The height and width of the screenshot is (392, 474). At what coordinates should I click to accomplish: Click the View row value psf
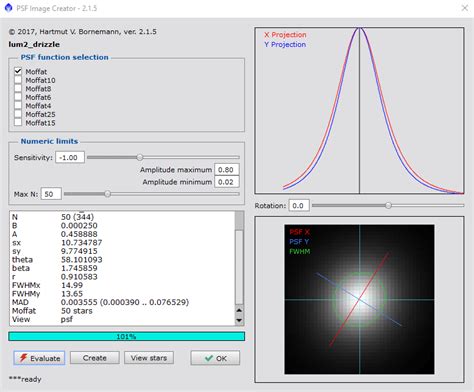point(67,319)
